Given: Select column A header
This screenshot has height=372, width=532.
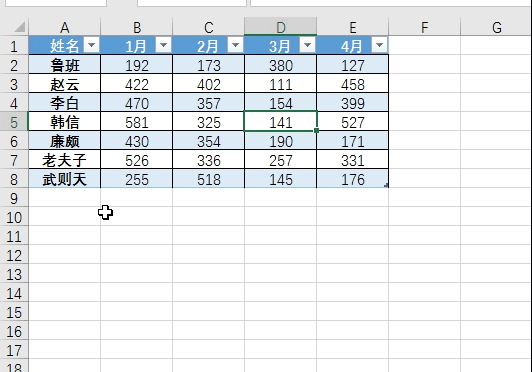Looking at the screenshot, I should point(64,27).
